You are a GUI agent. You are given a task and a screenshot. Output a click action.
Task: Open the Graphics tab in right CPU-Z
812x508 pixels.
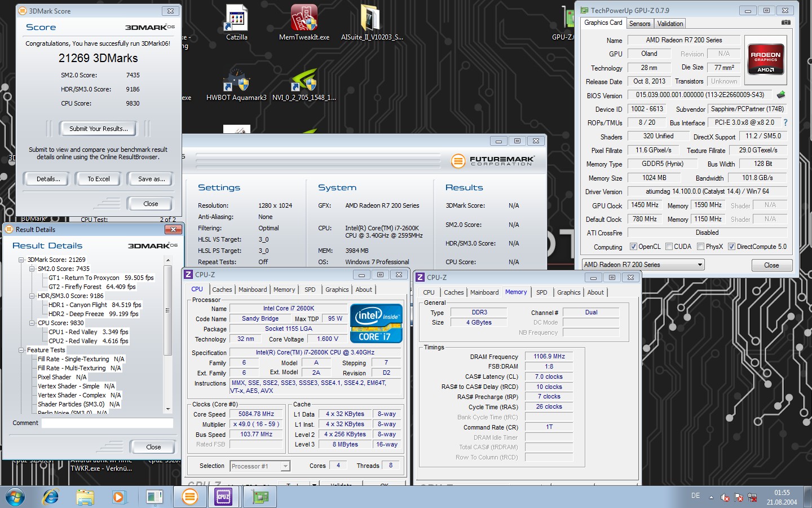pyautogui.click(x=568, y=292)
